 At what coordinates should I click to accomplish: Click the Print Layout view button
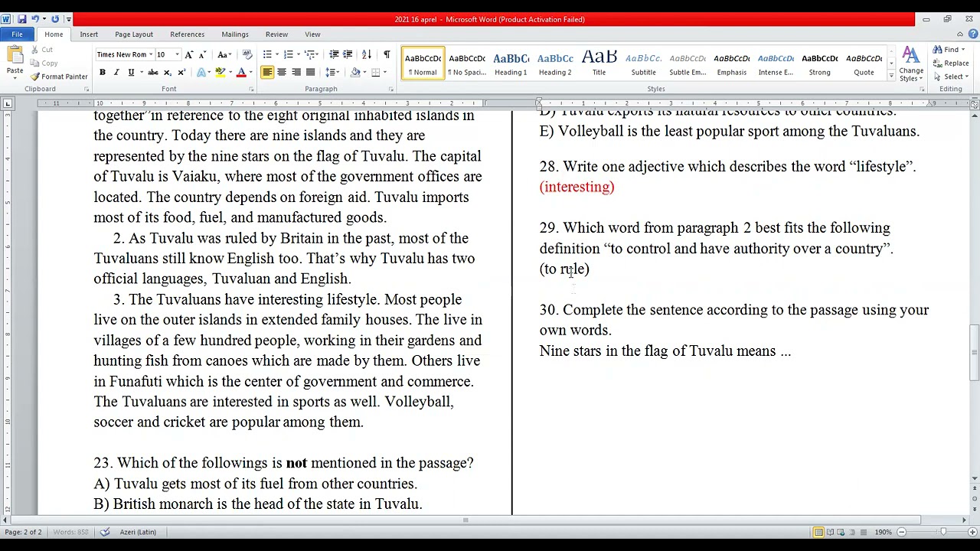818,532
